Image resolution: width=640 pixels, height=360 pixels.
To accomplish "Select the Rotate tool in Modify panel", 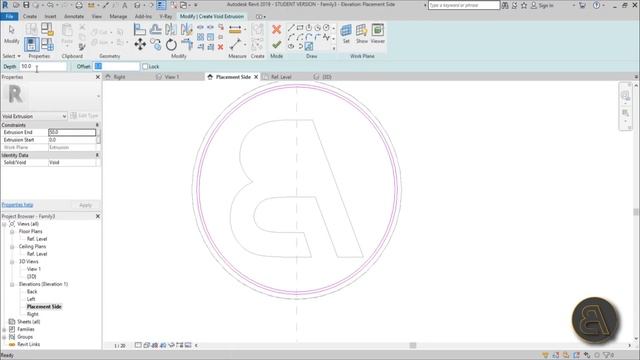I will (x=171, y=44).
